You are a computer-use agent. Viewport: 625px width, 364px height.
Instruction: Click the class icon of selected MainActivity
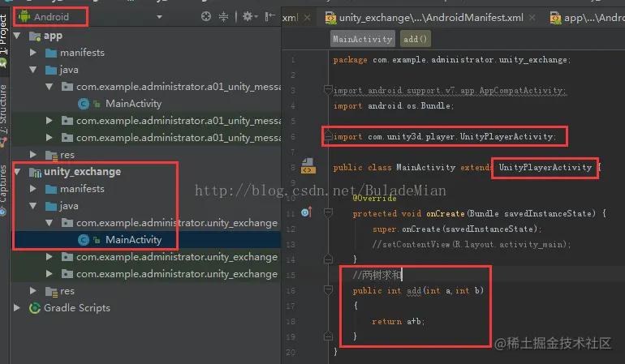pos(83,240)
